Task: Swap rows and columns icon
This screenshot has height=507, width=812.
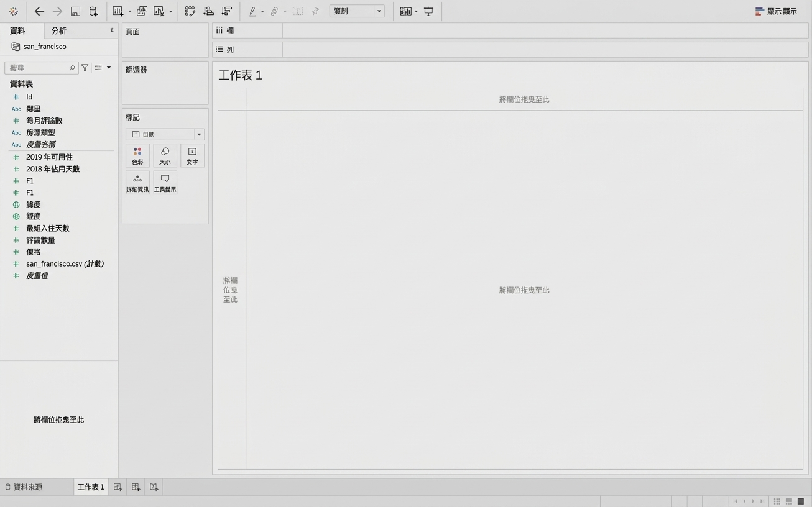Action: point(190,11)
